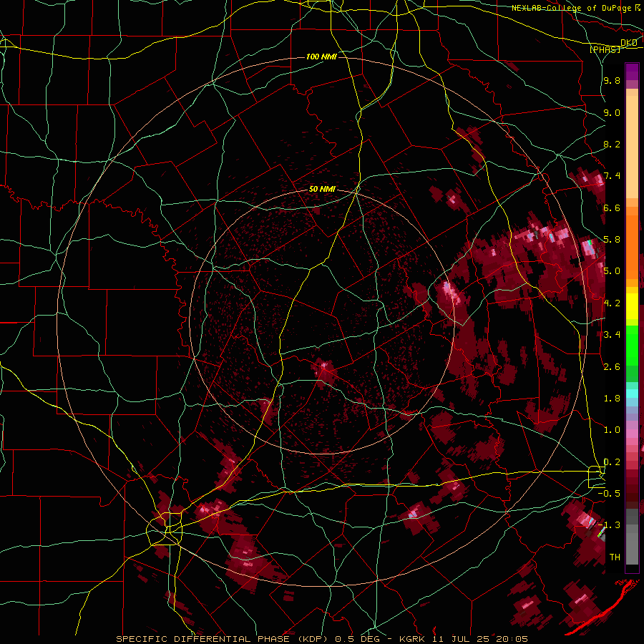Image resolution: width=644 pixels, height=644 pixels.
Task: Click the 1.8 scale value
Action: tap(612, 398)
